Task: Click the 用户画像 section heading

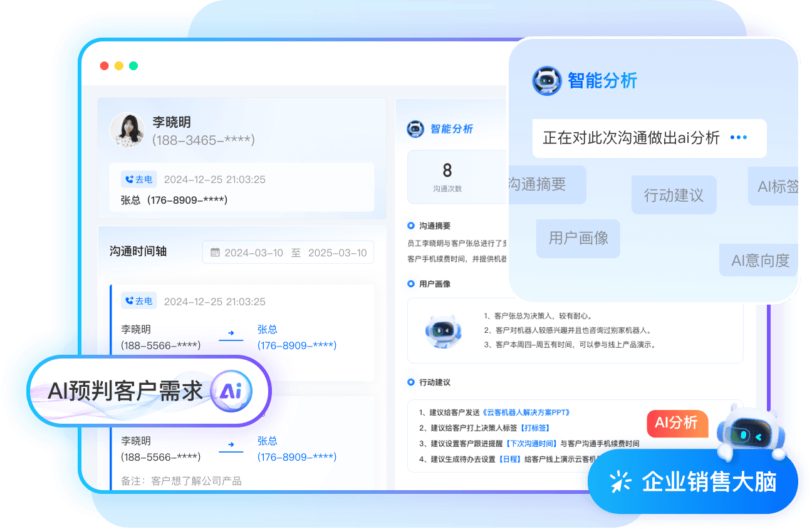Action: [x=429, y=284]
